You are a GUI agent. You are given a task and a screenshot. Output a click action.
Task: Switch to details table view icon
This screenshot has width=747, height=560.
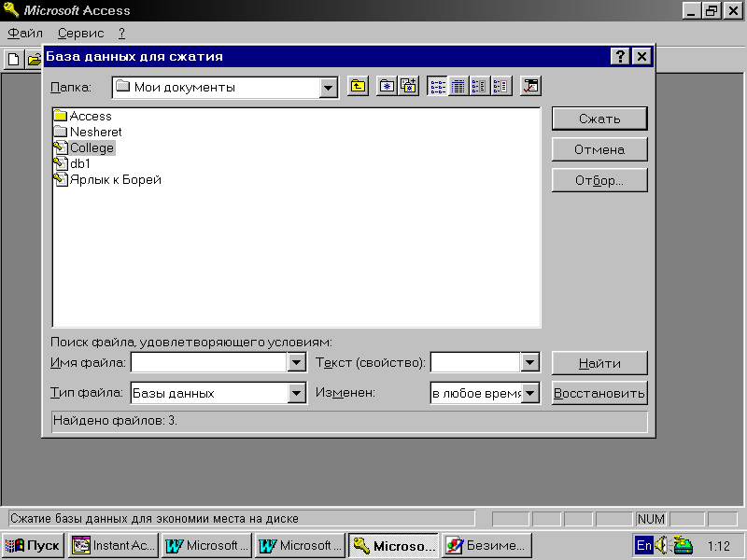click(x=458, y=86)
